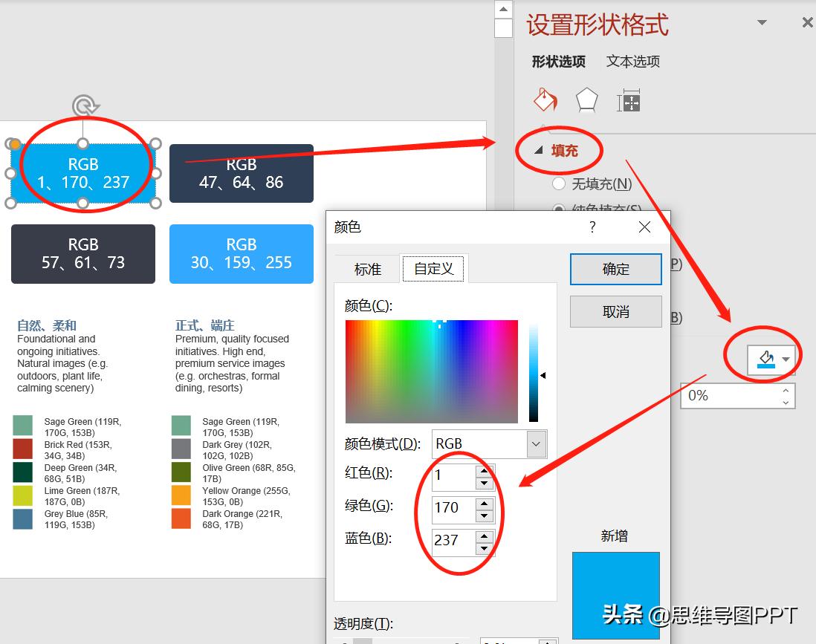Click the Help question mark in 颜色 dialog
This screenshot has height=644, width=816.
click(x=592, y=227)
